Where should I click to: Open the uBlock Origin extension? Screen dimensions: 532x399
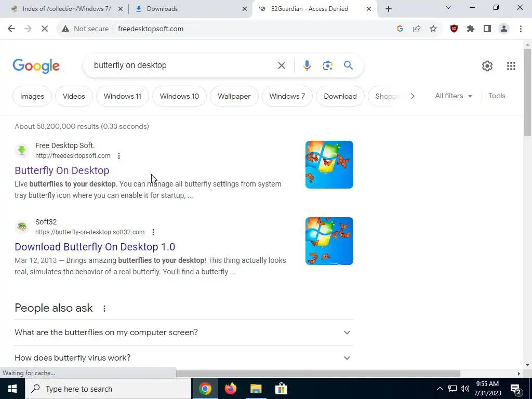pyautogui.click(x=454, y=29)
